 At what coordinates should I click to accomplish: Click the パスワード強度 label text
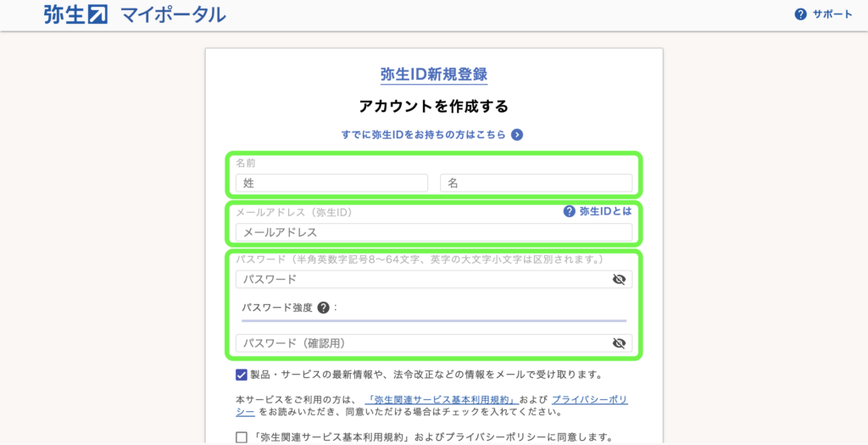pyautogui.click(x=277, y=308)
